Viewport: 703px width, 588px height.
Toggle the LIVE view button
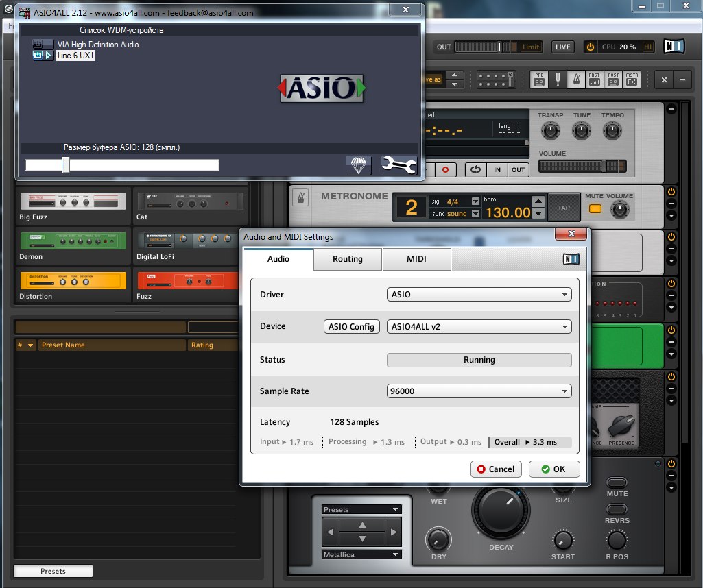click(x=563, y=47)
